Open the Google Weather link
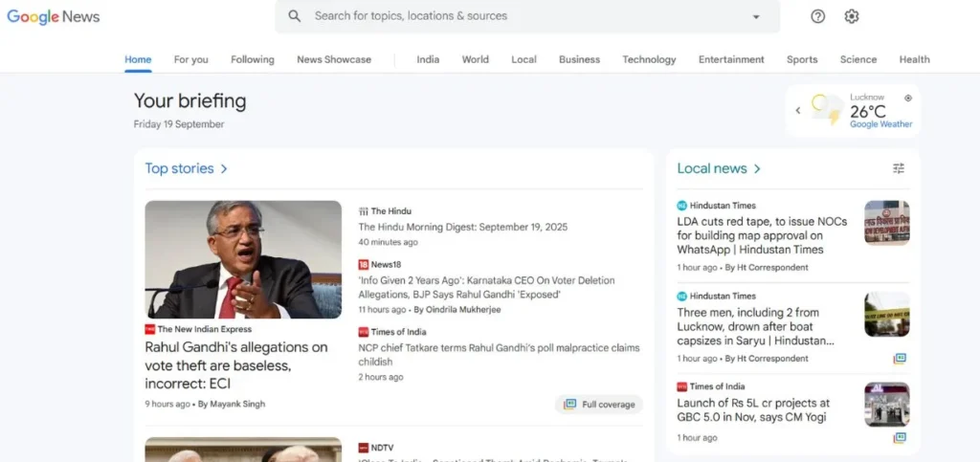980x462 pixels. (x=880, y=124)
